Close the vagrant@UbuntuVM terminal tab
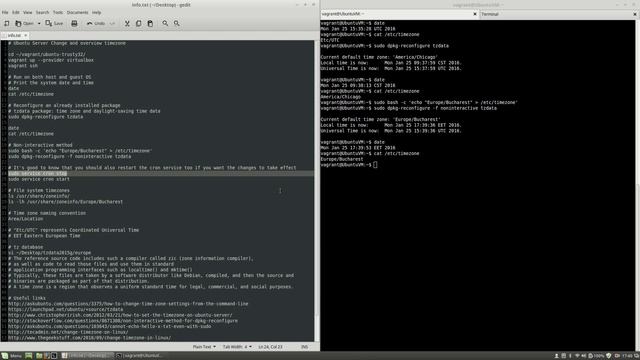 coord(475,14)
